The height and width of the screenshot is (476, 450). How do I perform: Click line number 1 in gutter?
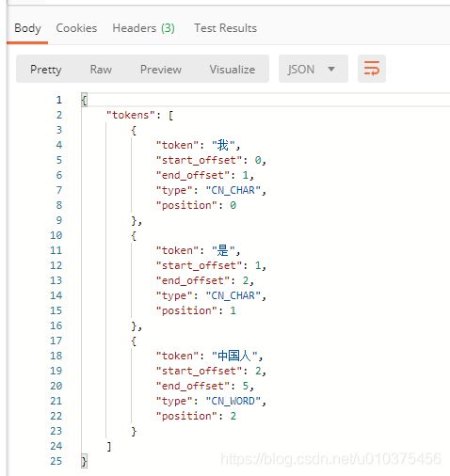tap(58, 100)
